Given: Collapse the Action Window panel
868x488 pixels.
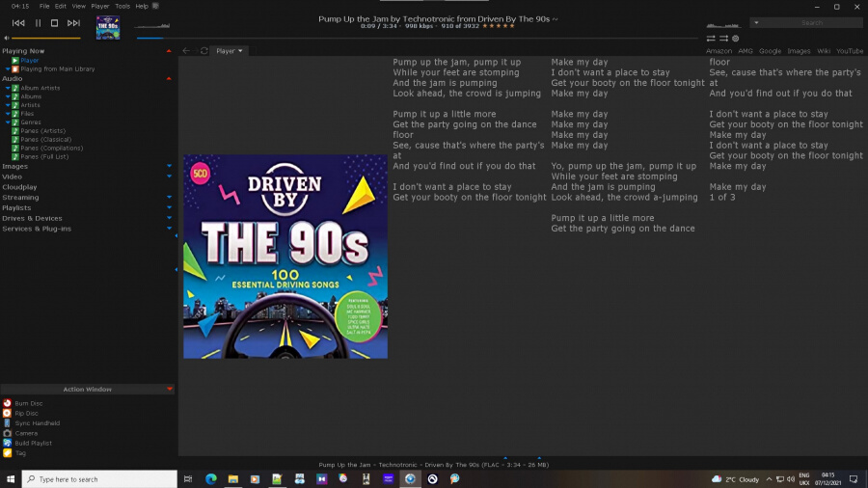Looking at the screenshot, I should pos(170,390).
